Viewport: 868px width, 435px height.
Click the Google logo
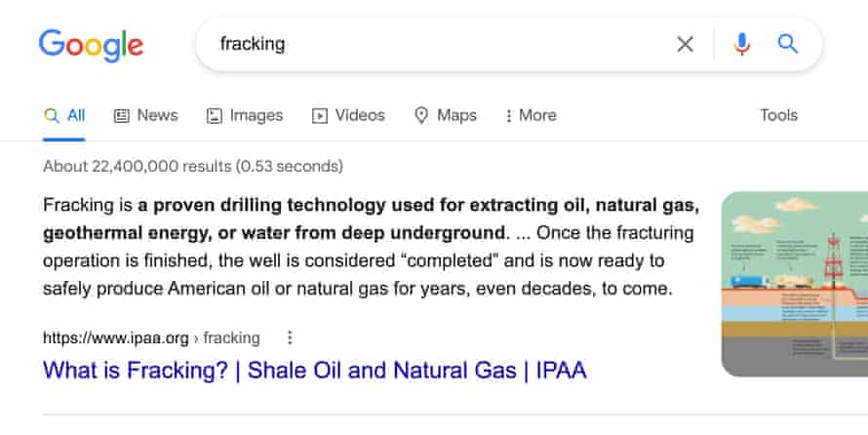click(91, 45)
